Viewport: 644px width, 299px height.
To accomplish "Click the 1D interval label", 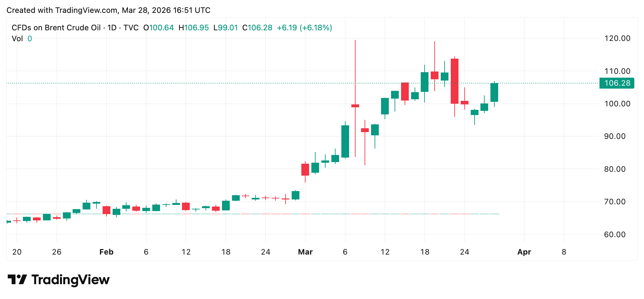I will pyautogui.click(x=112, y=28).
